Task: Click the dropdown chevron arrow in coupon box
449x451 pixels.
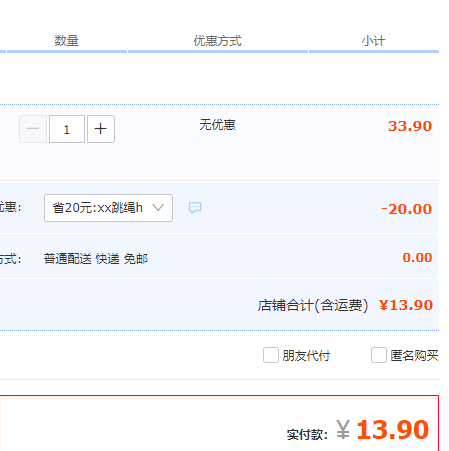Action: pos(158,208)
